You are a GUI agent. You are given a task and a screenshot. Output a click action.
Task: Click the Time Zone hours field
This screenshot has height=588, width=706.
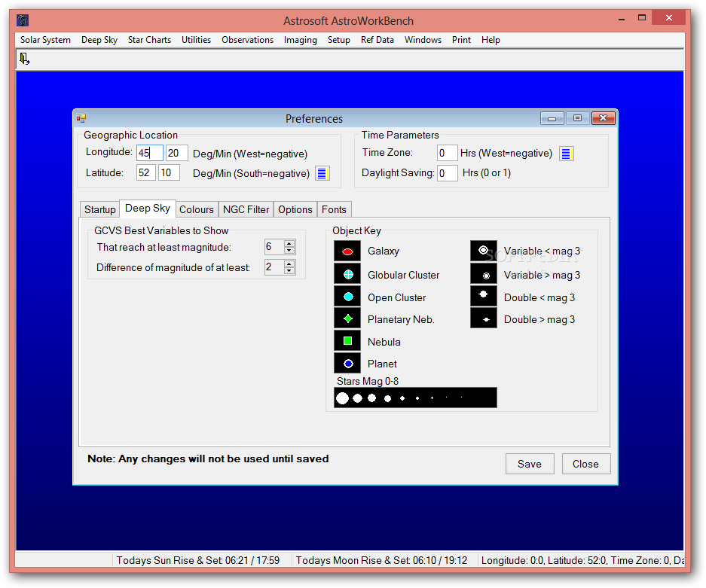pyautogui.click(x=447, y=153)
